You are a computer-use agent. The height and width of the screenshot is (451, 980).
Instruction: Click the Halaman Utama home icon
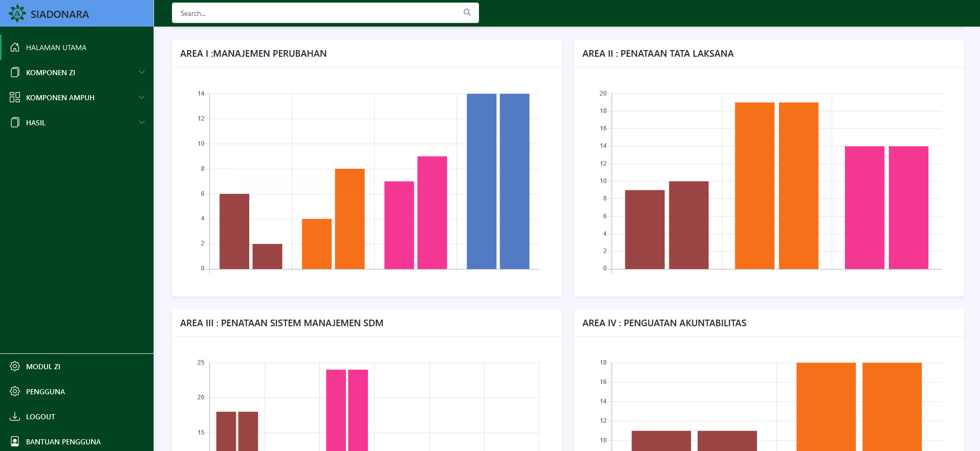[x=15, y=47]
